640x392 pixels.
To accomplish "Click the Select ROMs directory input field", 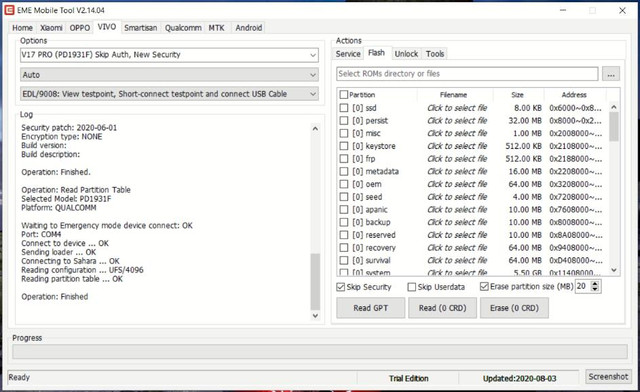I will (467, 74).
